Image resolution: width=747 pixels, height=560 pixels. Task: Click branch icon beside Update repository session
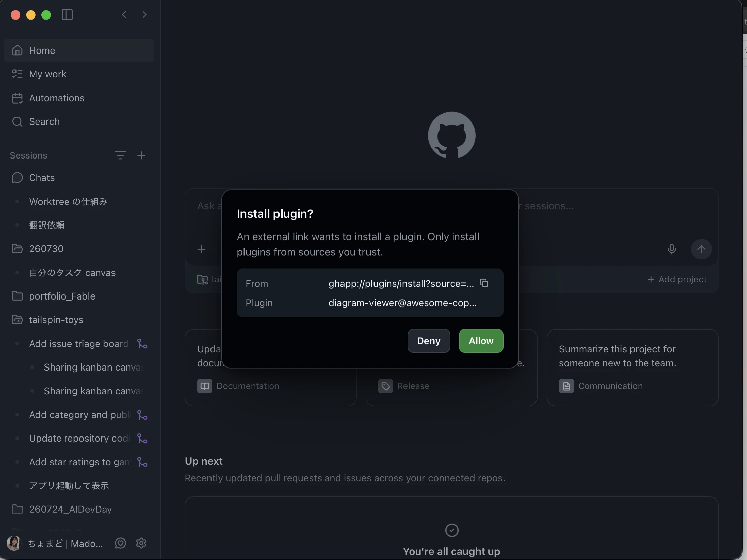pyautogui.click(x=142, y=438)
